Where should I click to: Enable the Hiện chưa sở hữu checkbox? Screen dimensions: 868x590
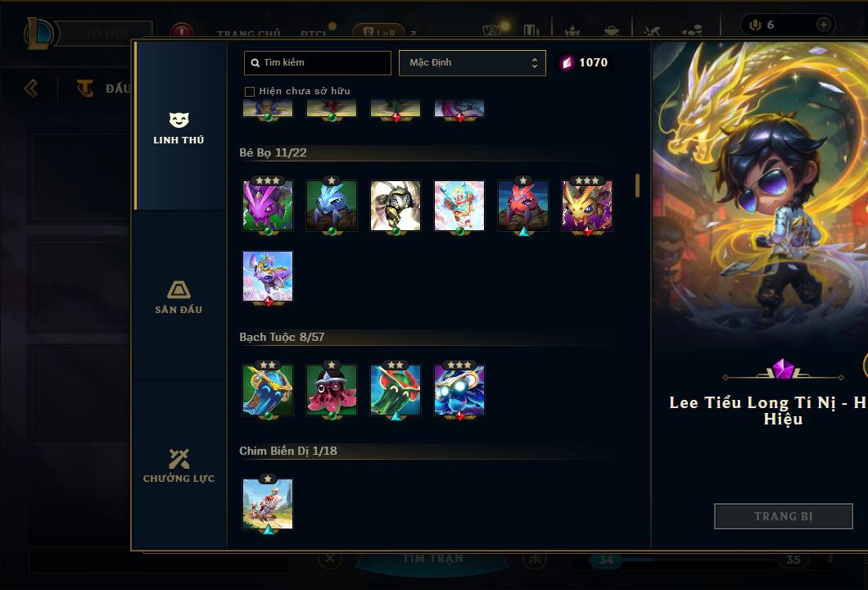250,92
